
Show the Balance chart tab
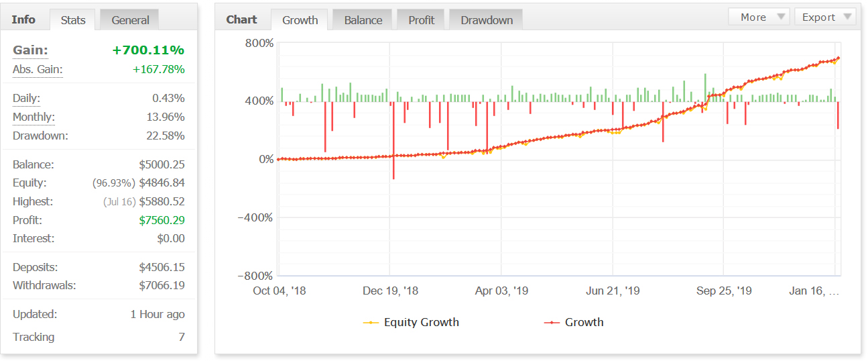pyautogui.click(x=363, y=20)
